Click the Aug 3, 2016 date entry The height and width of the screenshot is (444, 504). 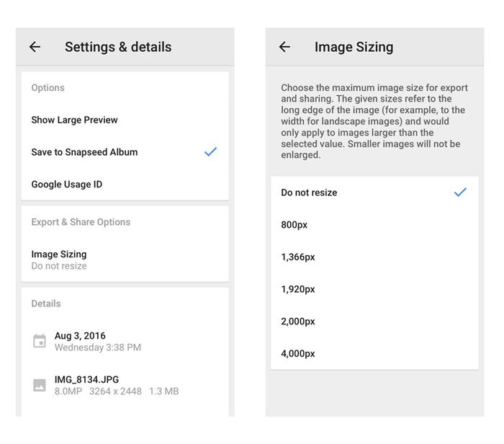point(80,336)
